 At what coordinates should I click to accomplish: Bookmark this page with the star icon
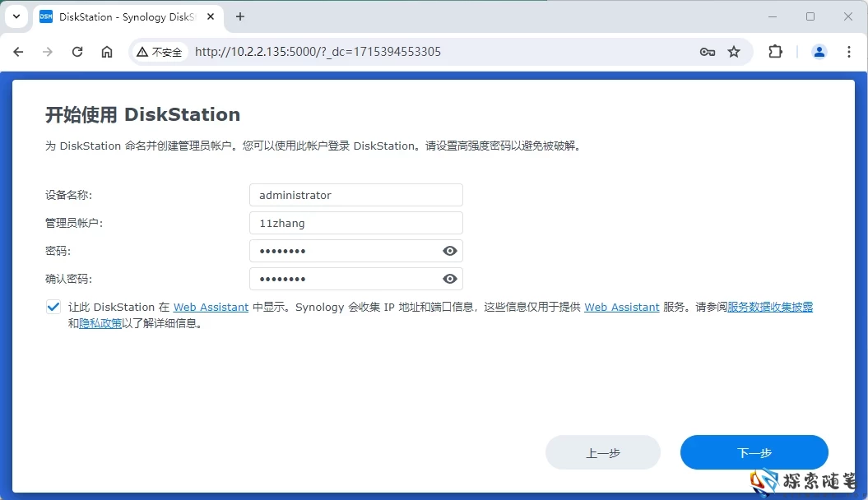735,51
